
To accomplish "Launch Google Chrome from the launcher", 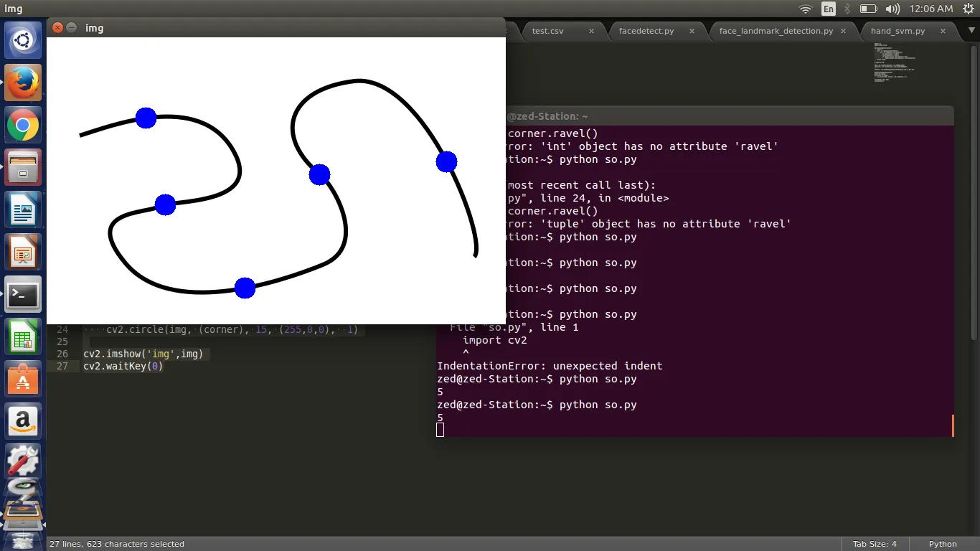I will click(23, 126).
